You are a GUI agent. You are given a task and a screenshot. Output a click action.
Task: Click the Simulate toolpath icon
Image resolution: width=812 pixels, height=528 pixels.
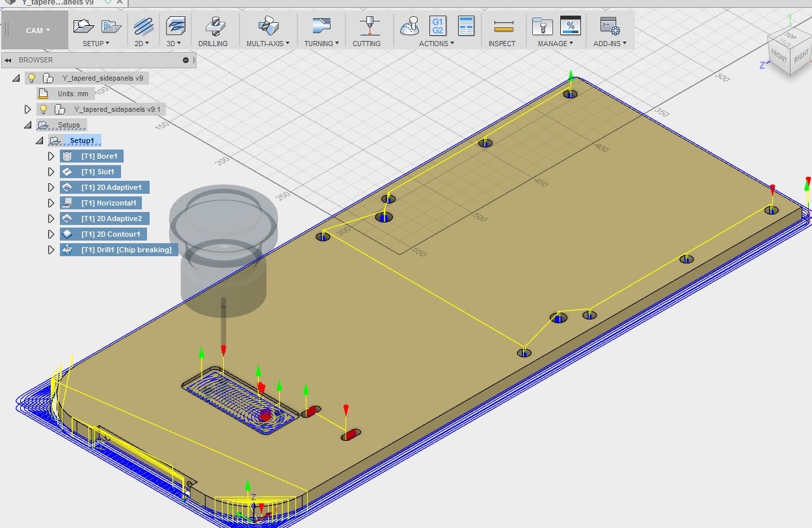pos(410,27)
